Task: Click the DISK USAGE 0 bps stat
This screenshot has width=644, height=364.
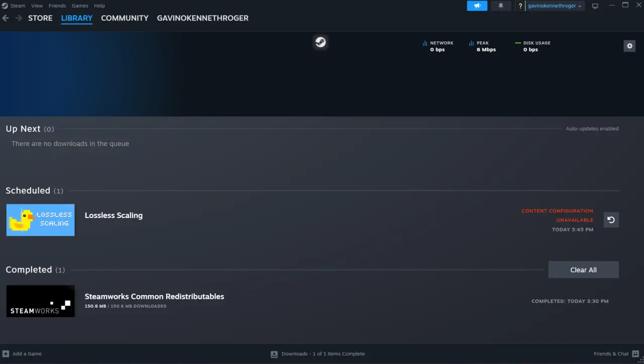Action: (x=532, y=46)
